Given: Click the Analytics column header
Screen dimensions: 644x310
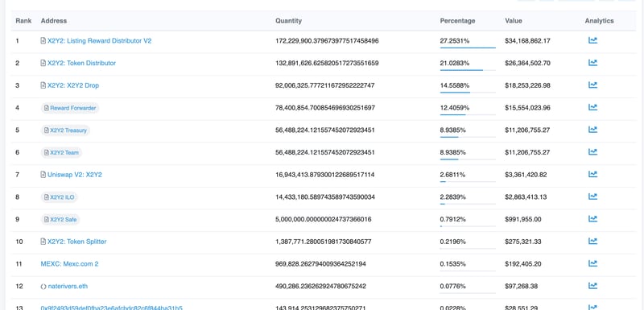Looking at the screenshot, I should point(599,20).
